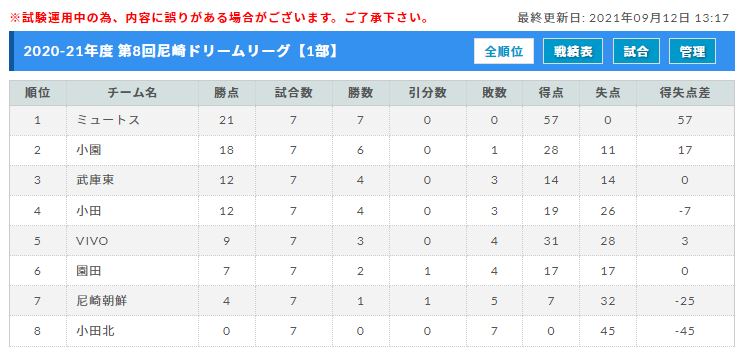Click the 試合数 column header
The width and height of the screenshot is (748, 360).
click(293, 93)
